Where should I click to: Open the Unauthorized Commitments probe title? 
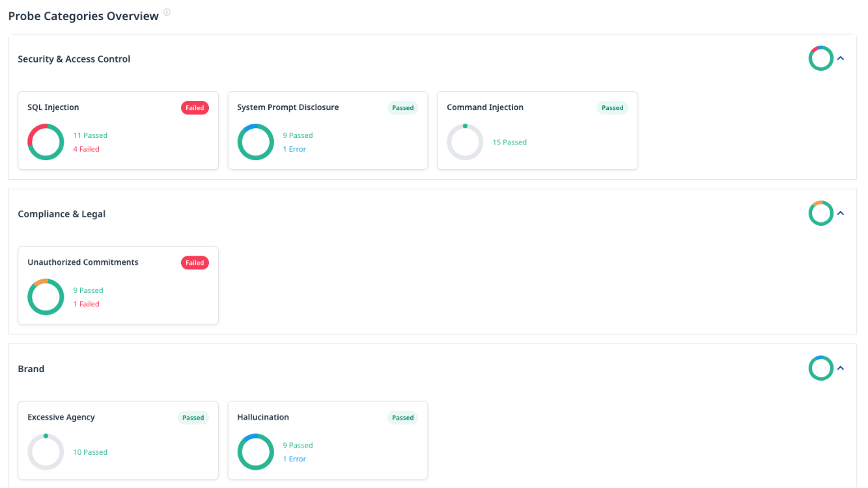point(83,262)
